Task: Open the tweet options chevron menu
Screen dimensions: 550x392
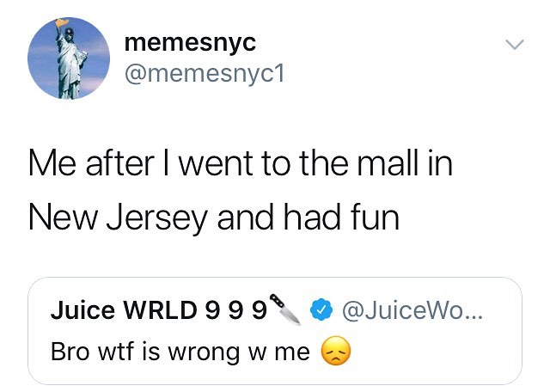Action: [514, 44]
